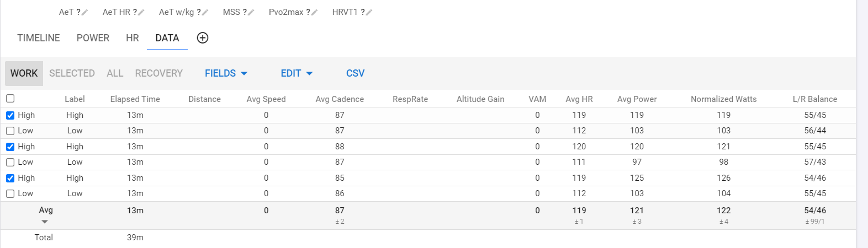The image size is (868, 248).
Task: Edit Pvo2max with its pencil icon
Action: coord(315,12)
